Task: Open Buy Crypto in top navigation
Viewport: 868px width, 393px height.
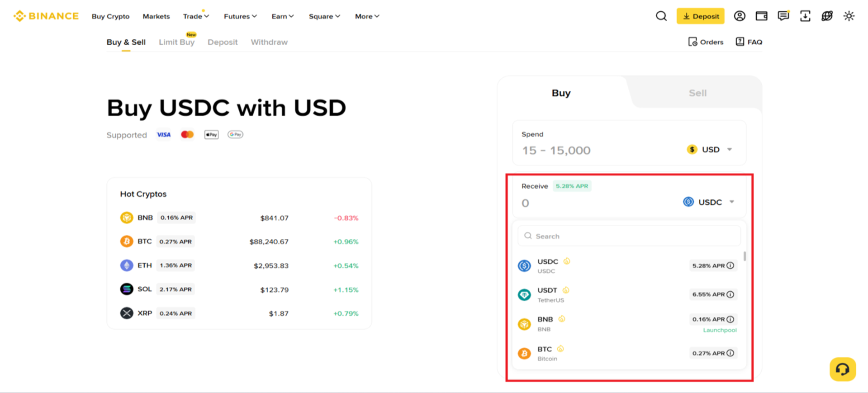Action: point(110,16)
